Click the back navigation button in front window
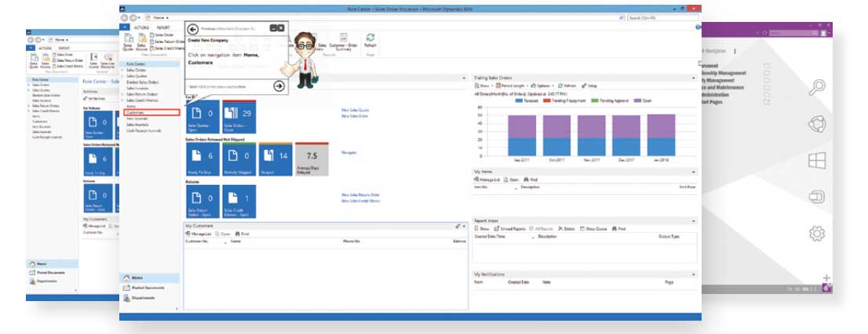Image resolution: width=868 pixels, height=334 pixels. pyautogui.click(x=125, y=18)
